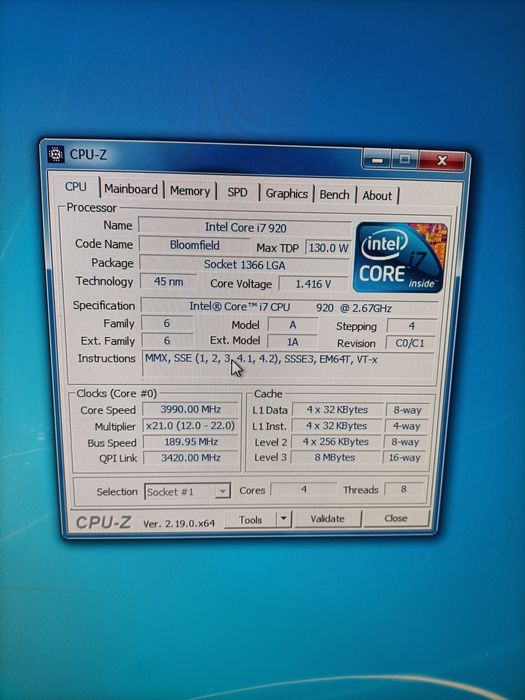Open the Bench tab

click(x=334, y=195)
